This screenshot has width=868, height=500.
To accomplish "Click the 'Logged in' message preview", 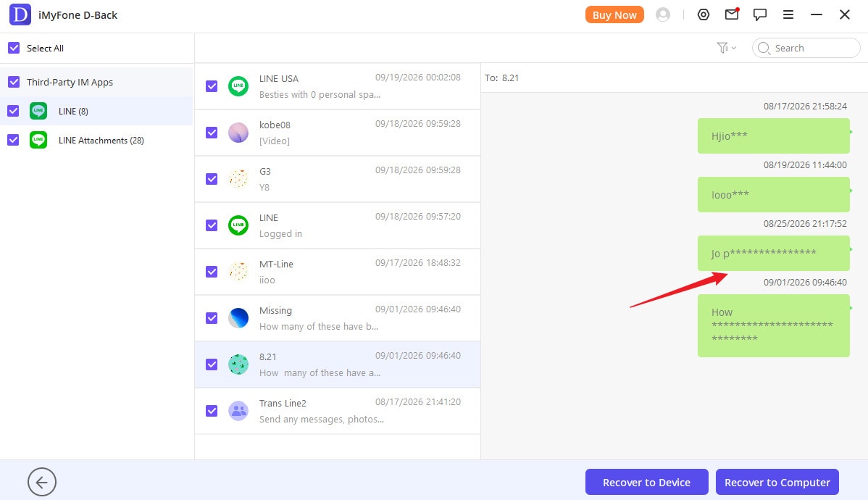I will [280, 233].
